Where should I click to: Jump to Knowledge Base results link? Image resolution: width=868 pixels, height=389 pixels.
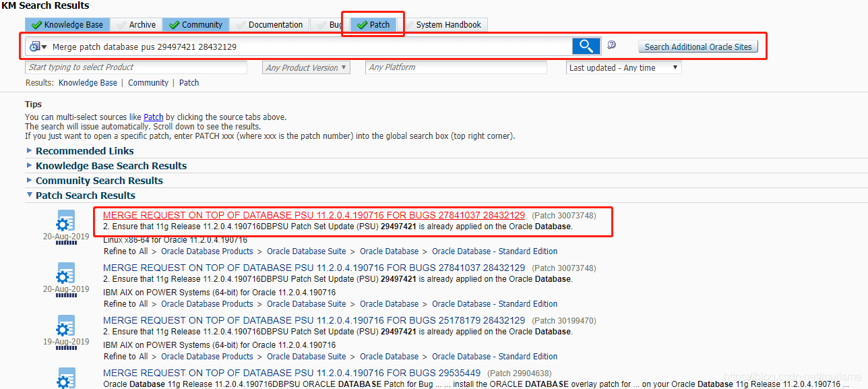88,83
